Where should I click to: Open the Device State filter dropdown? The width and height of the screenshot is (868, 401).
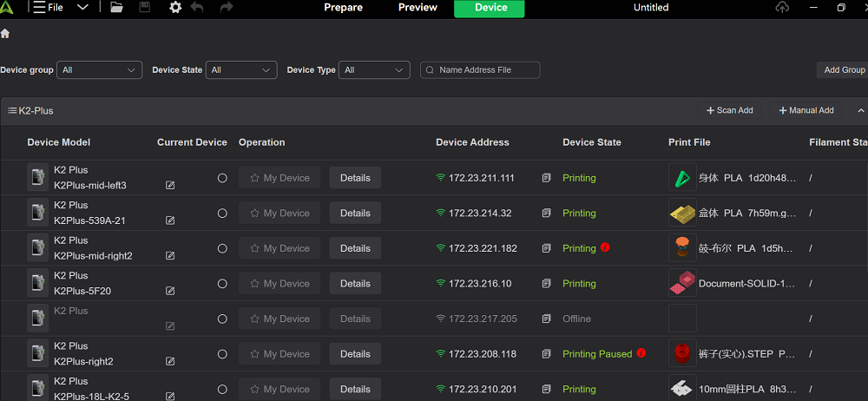pyautogui.click(x=240, y=70)
